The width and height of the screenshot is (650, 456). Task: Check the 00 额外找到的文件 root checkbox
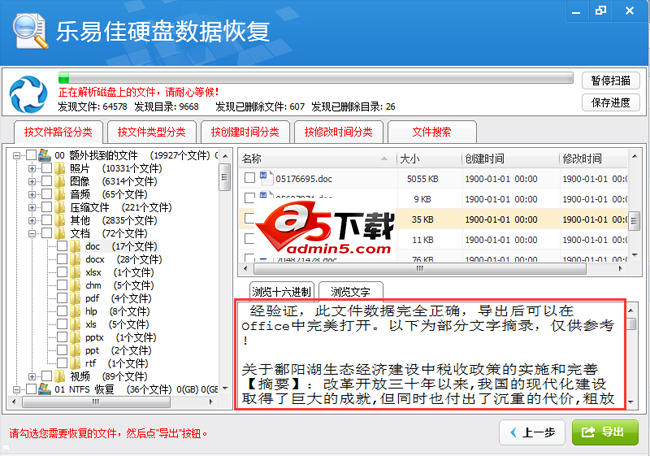point(31,155)
